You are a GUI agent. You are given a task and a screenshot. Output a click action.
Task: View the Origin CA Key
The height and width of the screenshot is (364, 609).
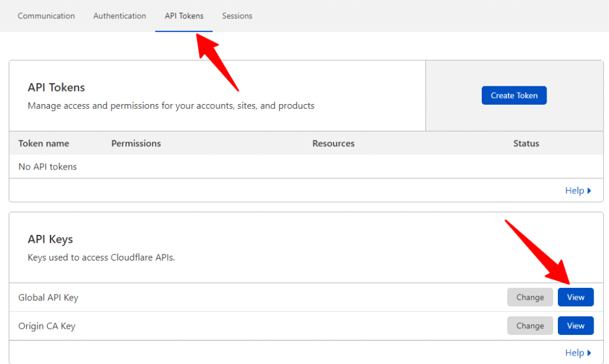coord(576,325)
